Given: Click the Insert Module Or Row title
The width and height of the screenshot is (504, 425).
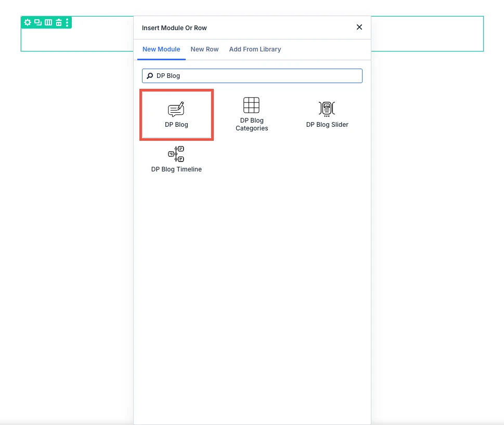Looking at the screenshot, I should (174, 28).
